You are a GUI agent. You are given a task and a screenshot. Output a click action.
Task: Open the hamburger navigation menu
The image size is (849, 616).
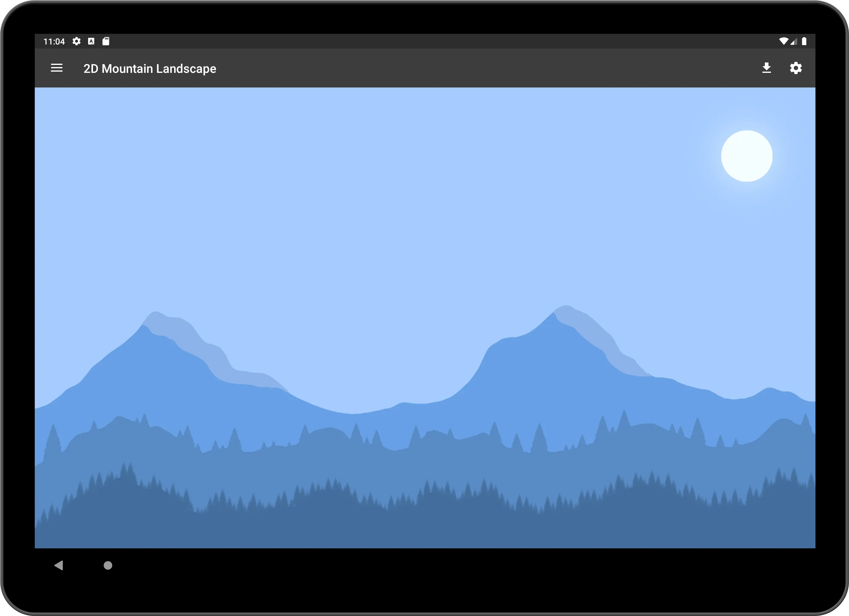coord(58,68)
